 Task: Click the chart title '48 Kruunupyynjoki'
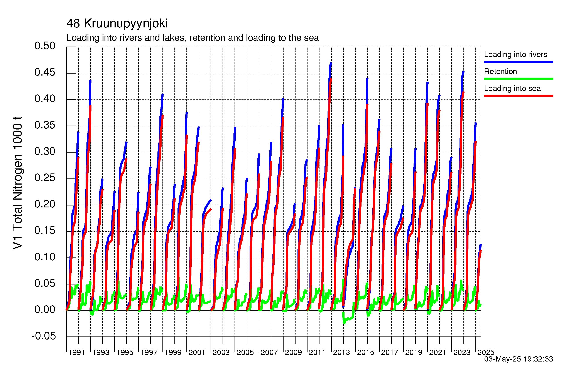(x=117, y=24)
